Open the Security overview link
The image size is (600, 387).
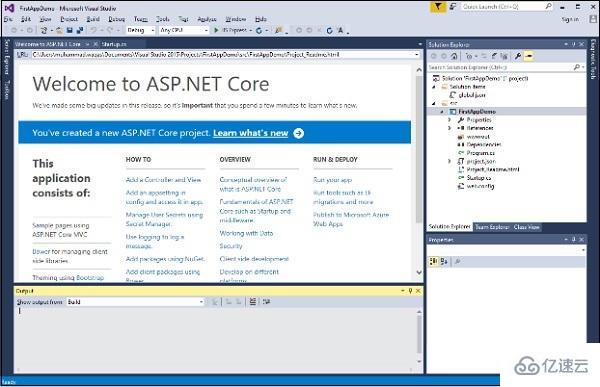(231, 246)
